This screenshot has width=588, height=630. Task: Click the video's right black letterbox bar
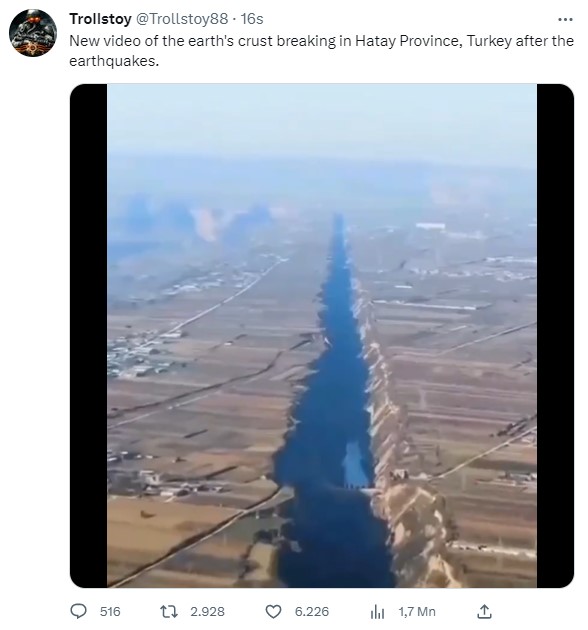(x=555, y=336)
